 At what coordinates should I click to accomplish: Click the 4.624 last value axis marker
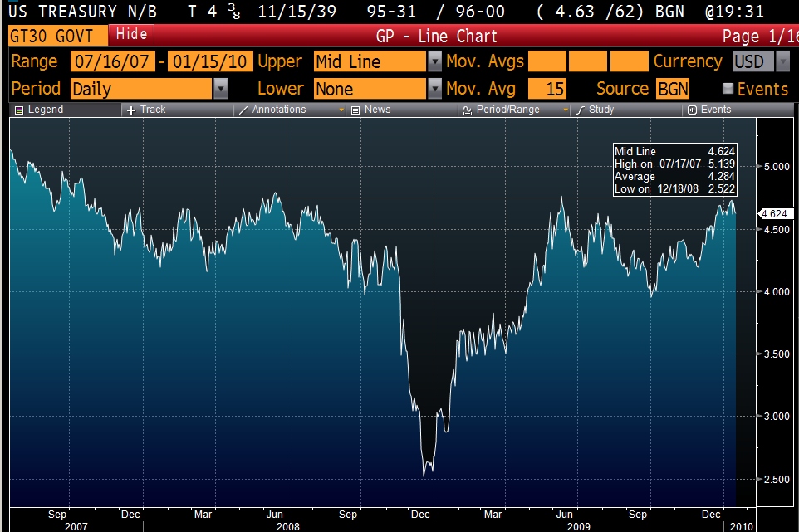pos(775,213)
